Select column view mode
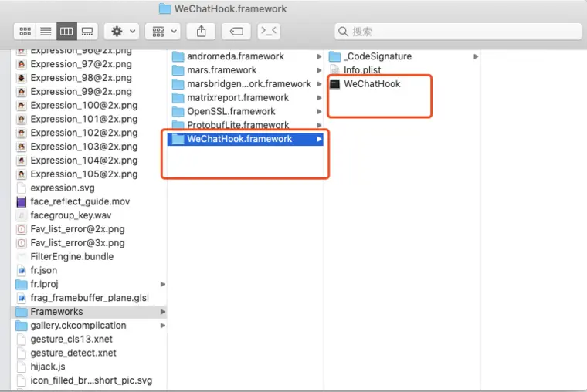Viewport: 587px width, 392px height. coord(66,32)
